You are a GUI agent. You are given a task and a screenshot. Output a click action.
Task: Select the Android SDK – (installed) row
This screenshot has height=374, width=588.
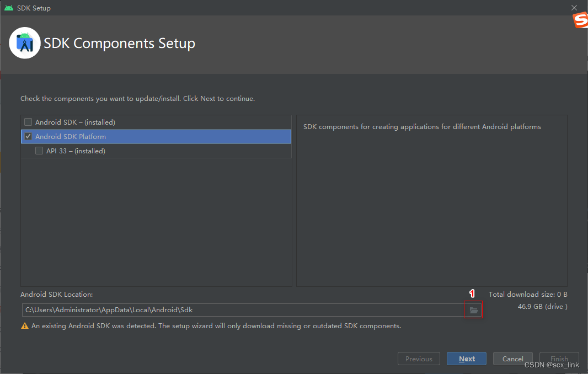(x=156, y=122)
